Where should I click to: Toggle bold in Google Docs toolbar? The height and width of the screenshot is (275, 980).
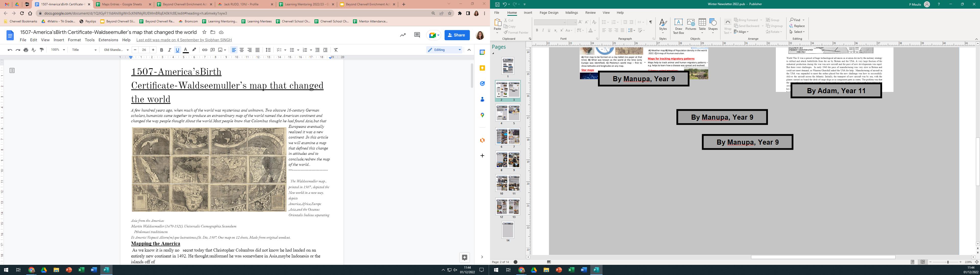tap(162, 50)
